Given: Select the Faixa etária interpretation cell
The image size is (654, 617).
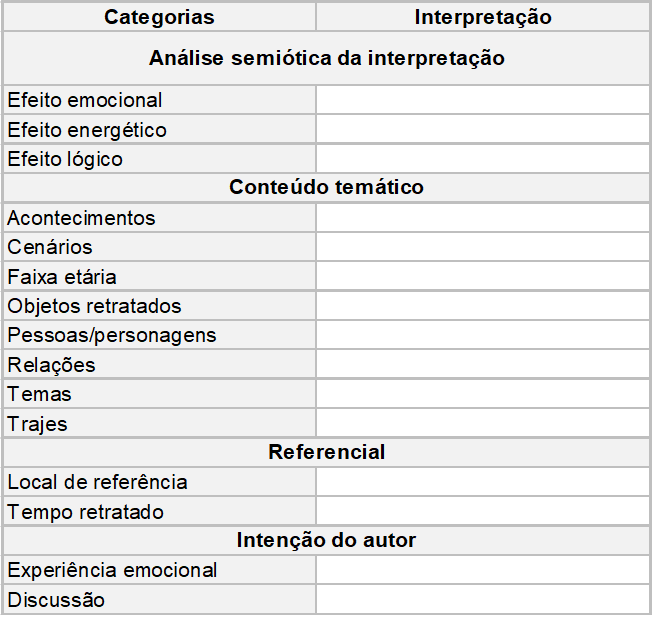Looking at the screenshot, I should [x=482, y=277].
